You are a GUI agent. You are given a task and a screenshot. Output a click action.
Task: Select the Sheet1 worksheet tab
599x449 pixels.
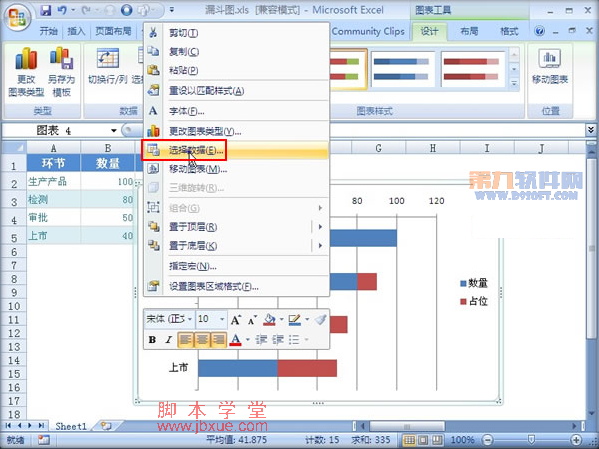point(71,426)
